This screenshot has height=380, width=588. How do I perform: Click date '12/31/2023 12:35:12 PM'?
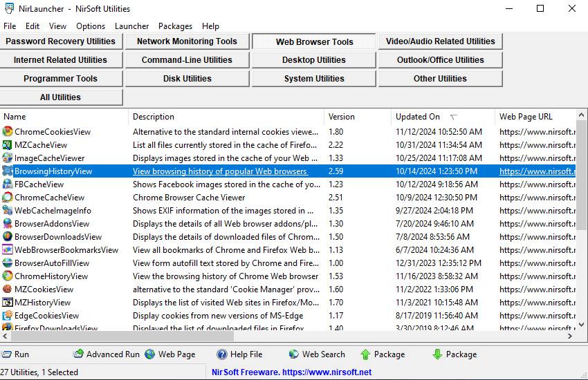pyautogui.click(x=439, y=263)
